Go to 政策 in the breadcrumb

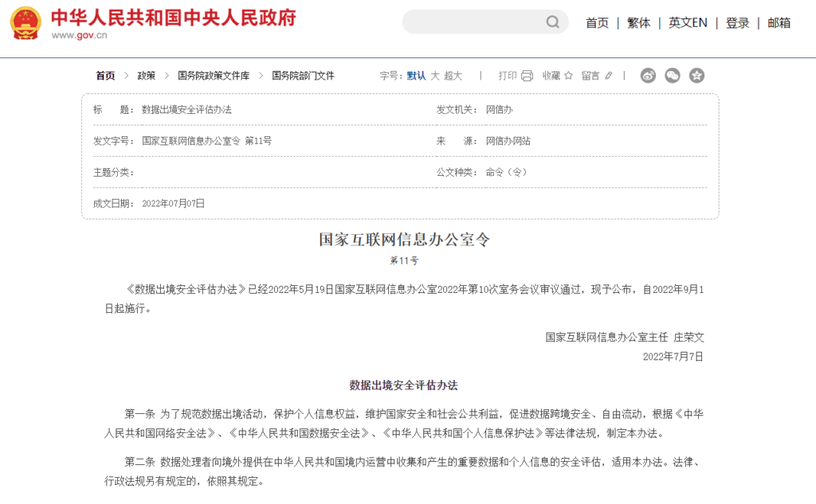point(146,76)
